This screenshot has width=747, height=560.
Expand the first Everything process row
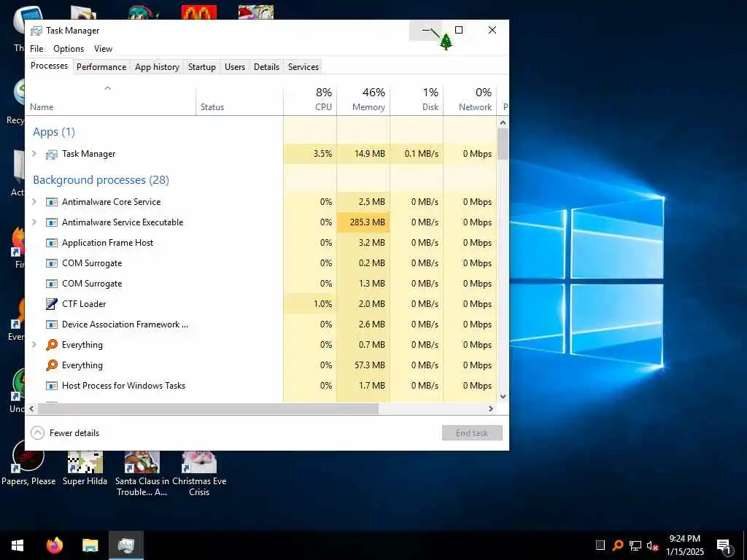point(34,345)
